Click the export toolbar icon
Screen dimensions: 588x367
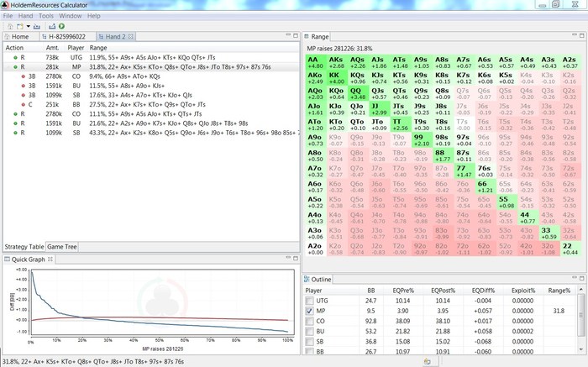(52, 26)
